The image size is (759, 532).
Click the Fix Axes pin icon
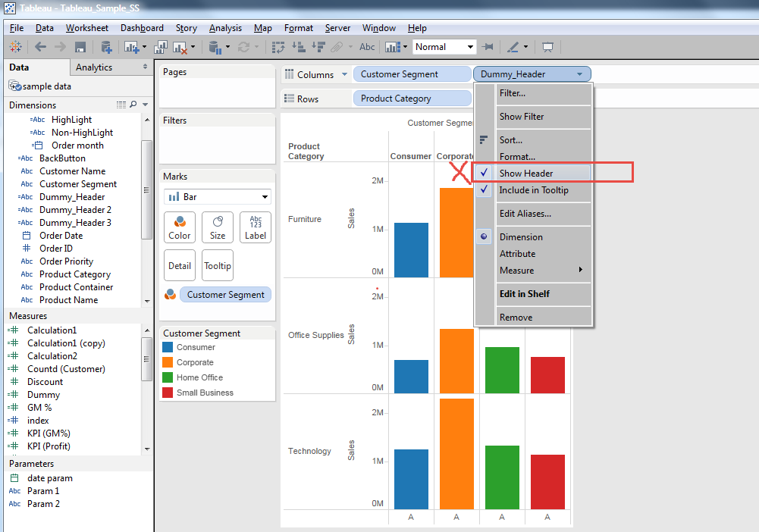pyautogui.click(x=488, y=47)
